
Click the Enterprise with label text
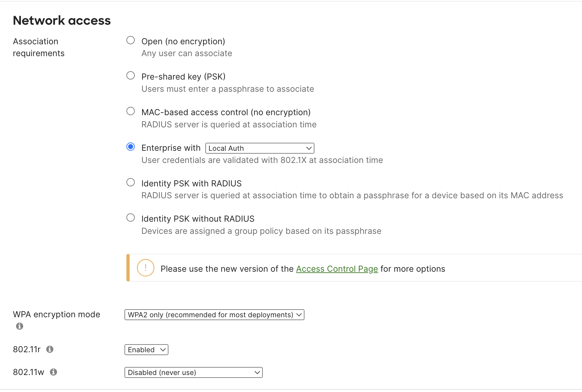coord(171,148)
